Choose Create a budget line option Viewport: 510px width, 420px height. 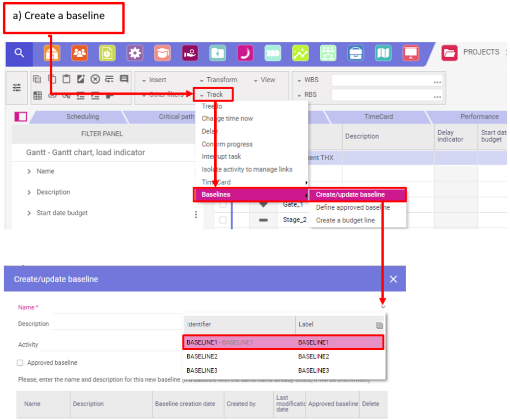(x=345, y=220)
